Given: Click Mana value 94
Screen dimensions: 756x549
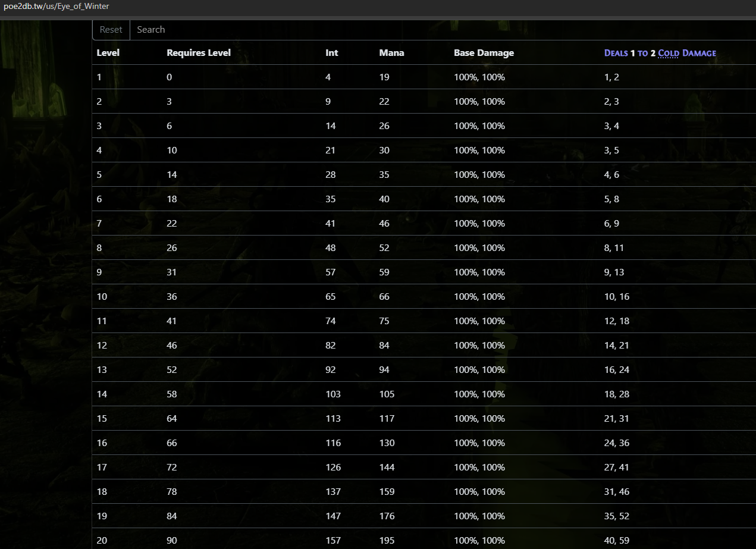Looking at the screenshot, I should pos(384,370).
